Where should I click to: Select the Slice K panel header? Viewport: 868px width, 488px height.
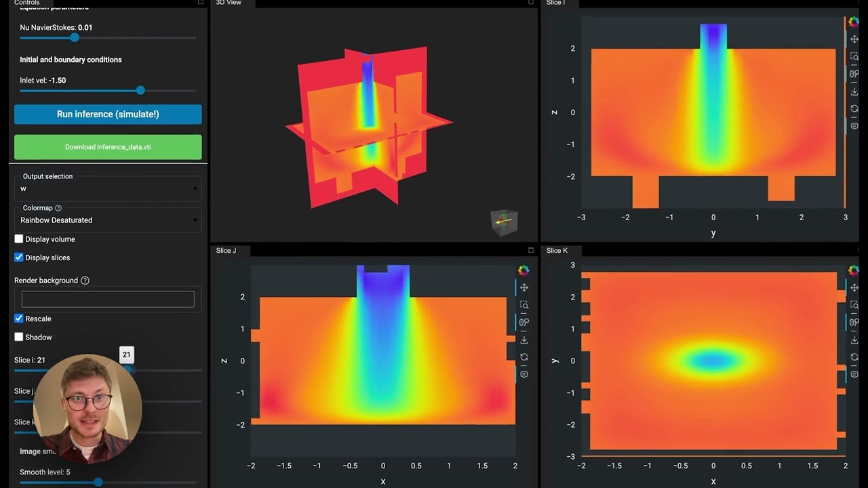(559, 250)
